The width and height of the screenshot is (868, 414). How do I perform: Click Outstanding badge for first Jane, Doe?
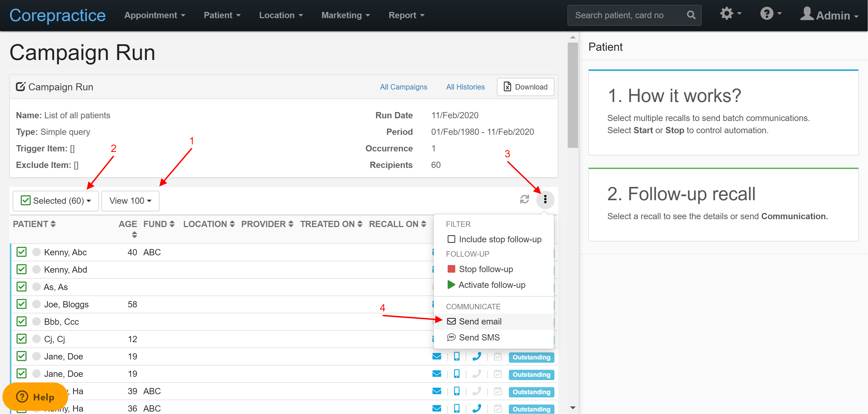click(531, 357)
